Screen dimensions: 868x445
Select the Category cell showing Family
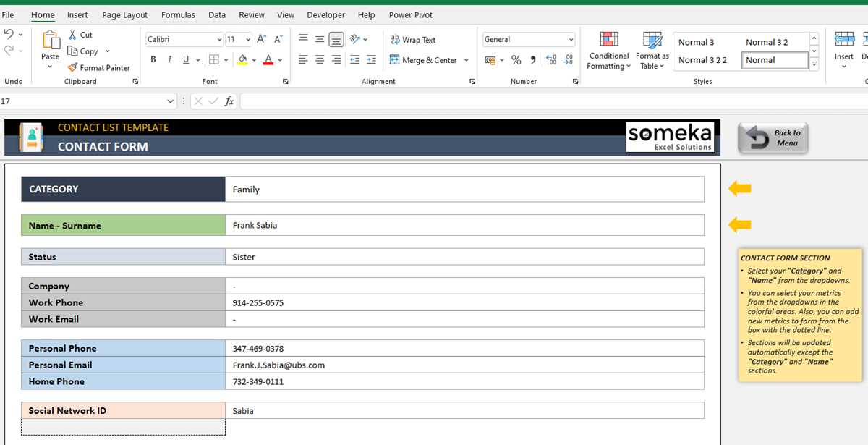[464, 190]
